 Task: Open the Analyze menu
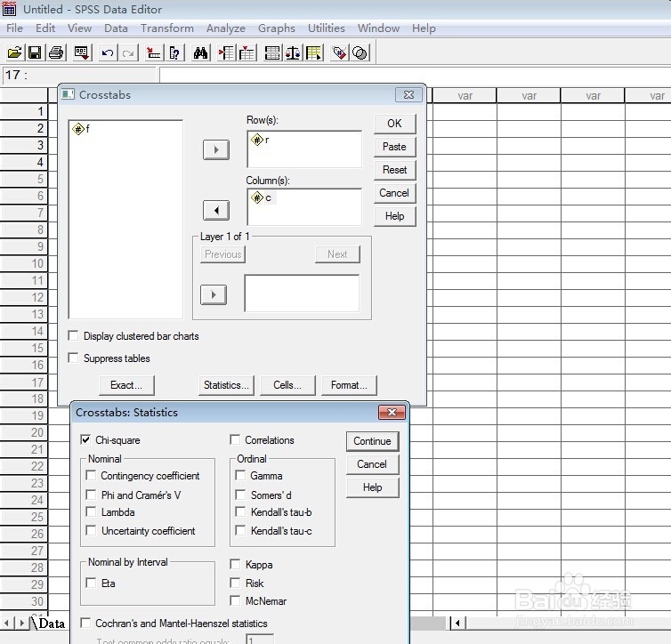pos(226,28)
